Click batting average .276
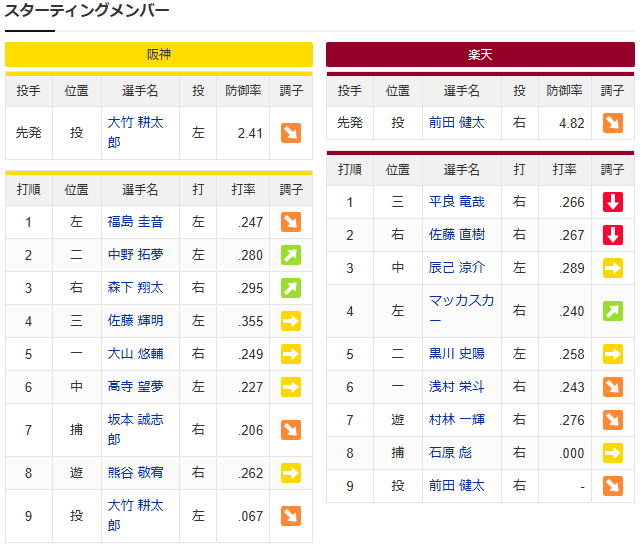 pyautogui.click(x=572, y=420)
